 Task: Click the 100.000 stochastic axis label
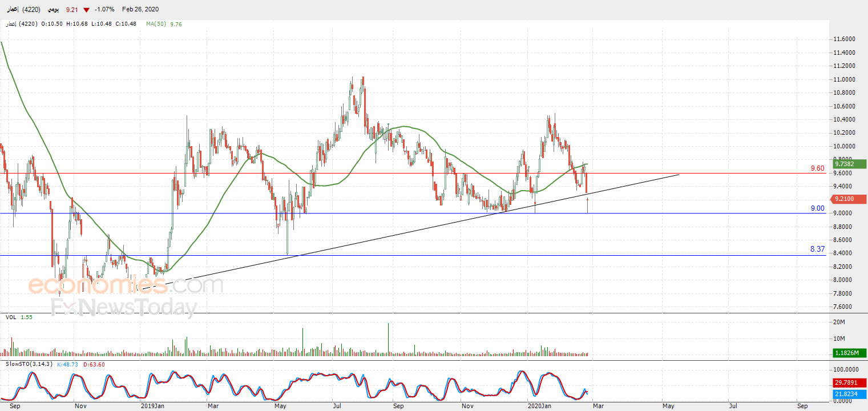tap(845, 369)
